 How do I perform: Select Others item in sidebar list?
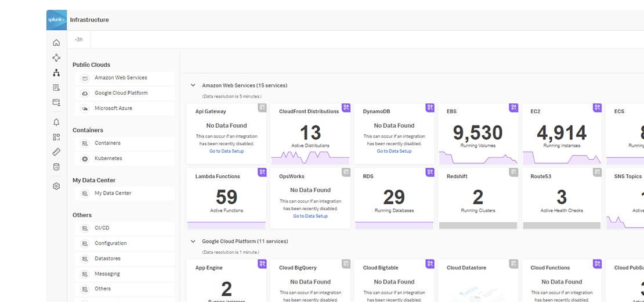pos(124,289)
